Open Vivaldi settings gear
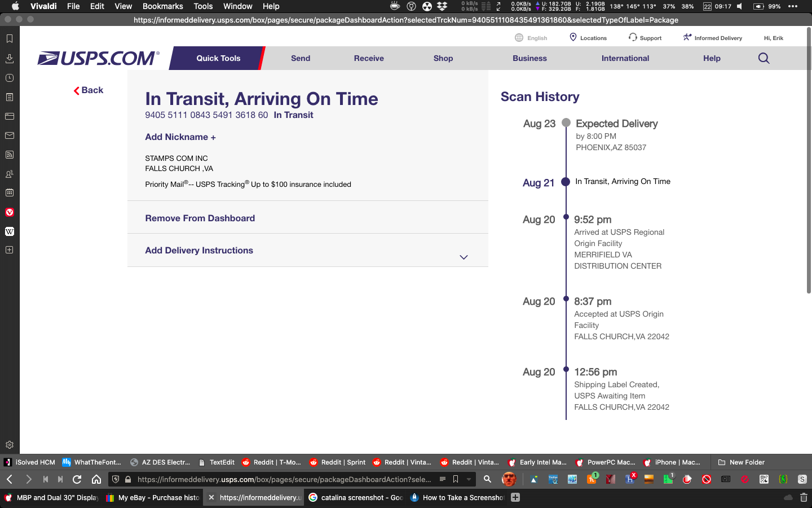Image resolution: width=812 pixels, height=508 pixels. click(x=10, y=445)
